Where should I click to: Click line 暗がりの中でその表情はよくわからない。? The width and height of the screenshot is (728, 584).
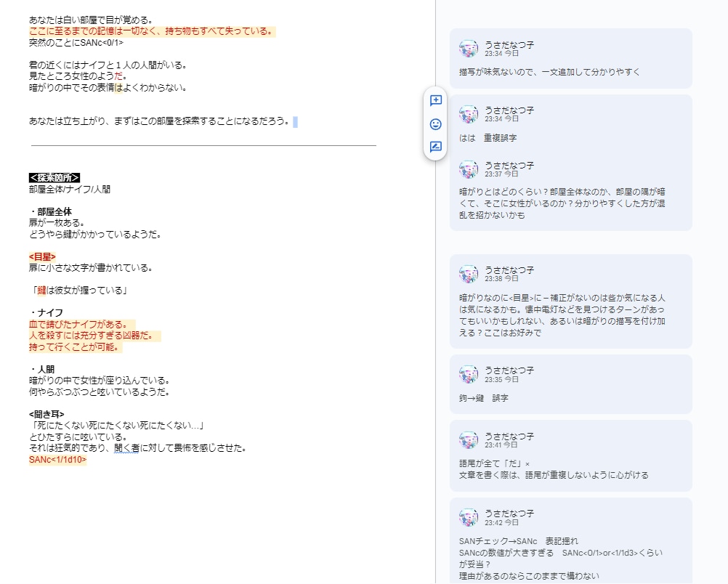coord(108,87)
